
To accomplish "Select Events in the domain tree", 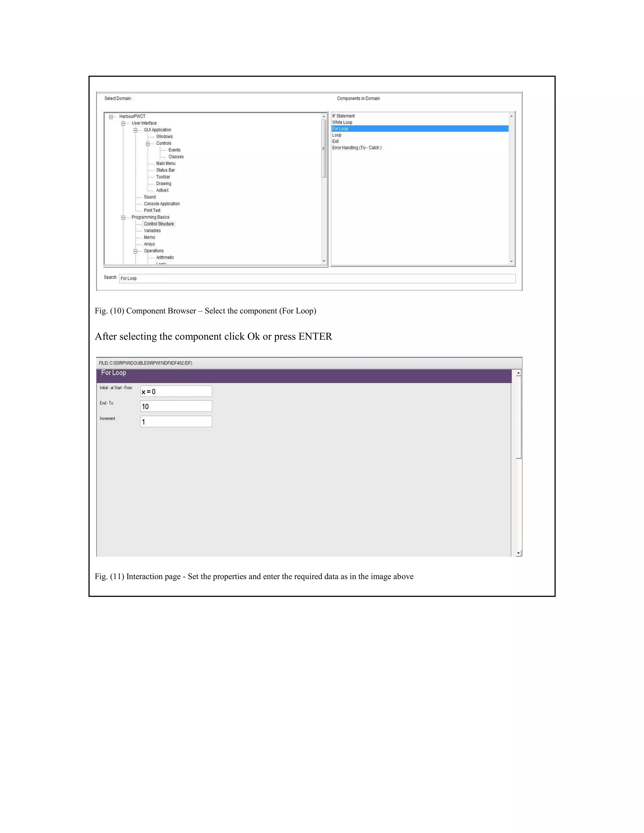I will 174,150.
